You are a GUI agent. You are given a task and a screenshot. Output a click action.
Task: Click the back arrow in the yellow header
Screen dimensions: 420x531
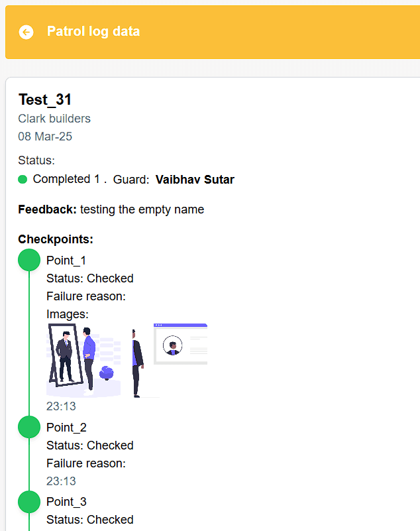(25, 31)
